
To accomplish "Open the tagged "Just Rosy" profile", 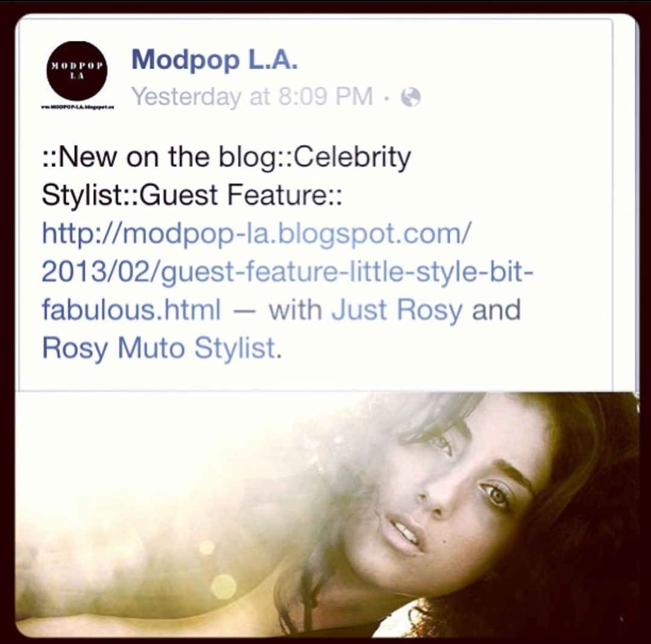I will click(397, 311).
